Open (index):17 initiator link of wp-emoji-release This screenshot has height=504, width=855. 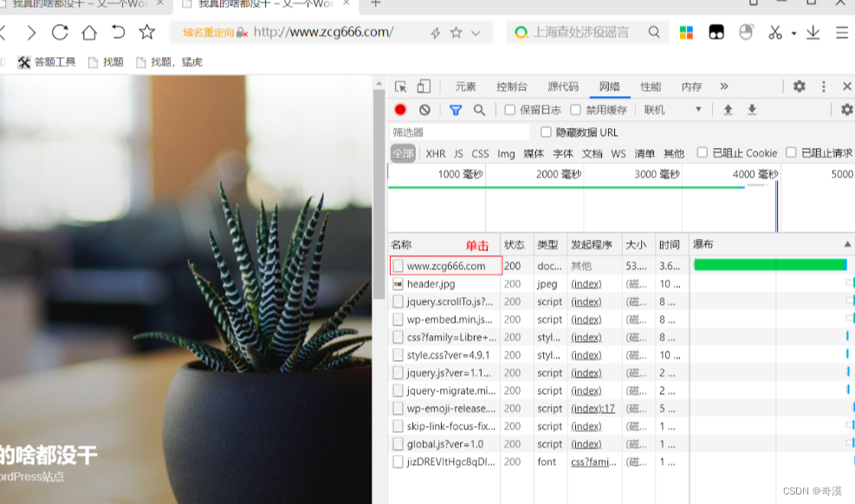[x=593, y=409]
